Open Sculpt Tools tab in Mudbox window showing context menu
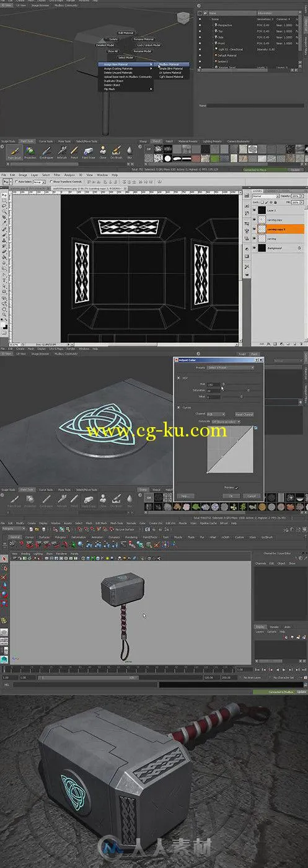308x868 pixels. tap(7, 141)
